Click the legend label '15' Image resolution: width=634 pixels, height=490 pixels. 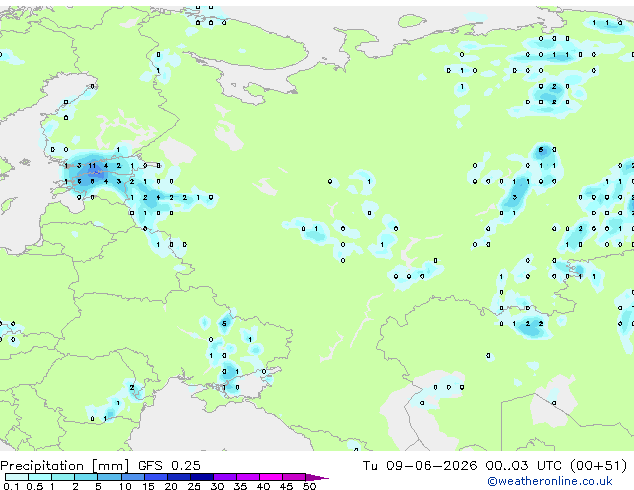(x=148, y=486)
